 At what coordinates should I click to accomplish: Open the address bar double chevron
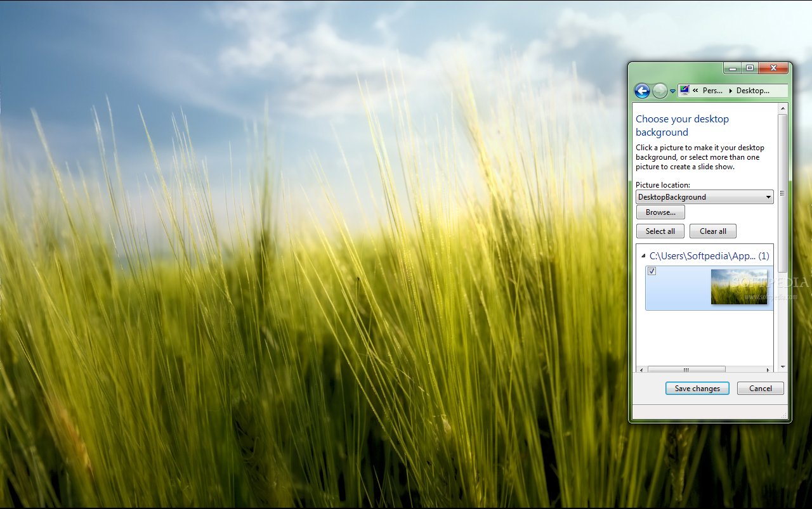click(x=695, y=91)
